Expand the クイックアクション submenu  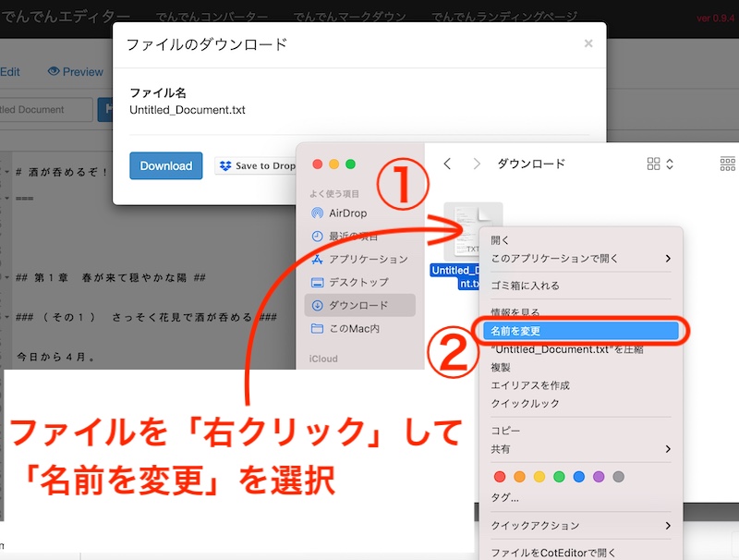click(x=667, y=526)
